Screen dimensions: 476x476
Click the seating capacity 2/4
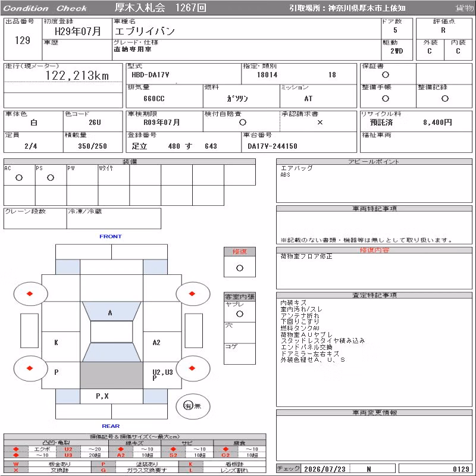tap(31, 146)
